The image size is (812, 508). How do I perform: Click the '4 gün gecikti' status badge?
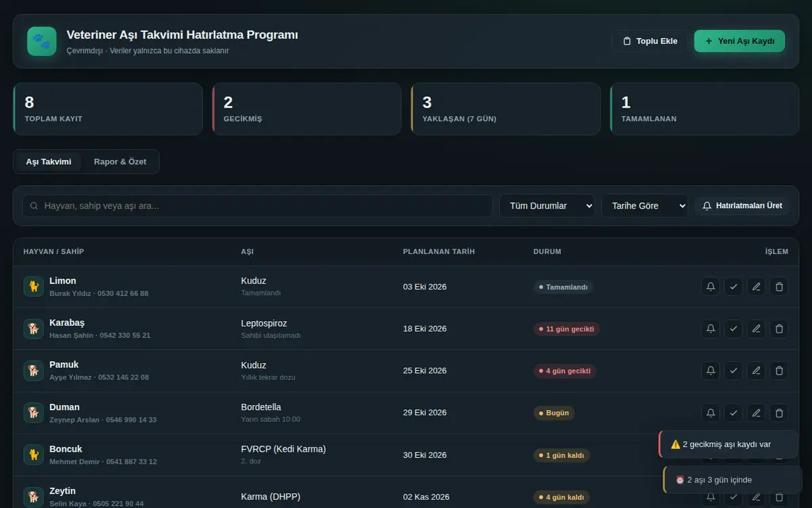(564, 371)
